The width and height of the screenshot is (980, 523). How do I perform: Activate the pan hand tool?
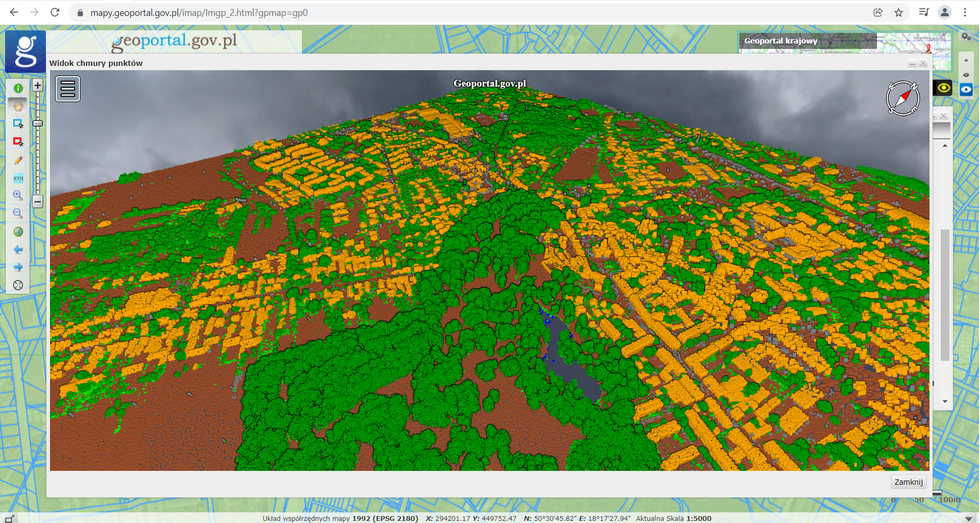pos(18,106)
